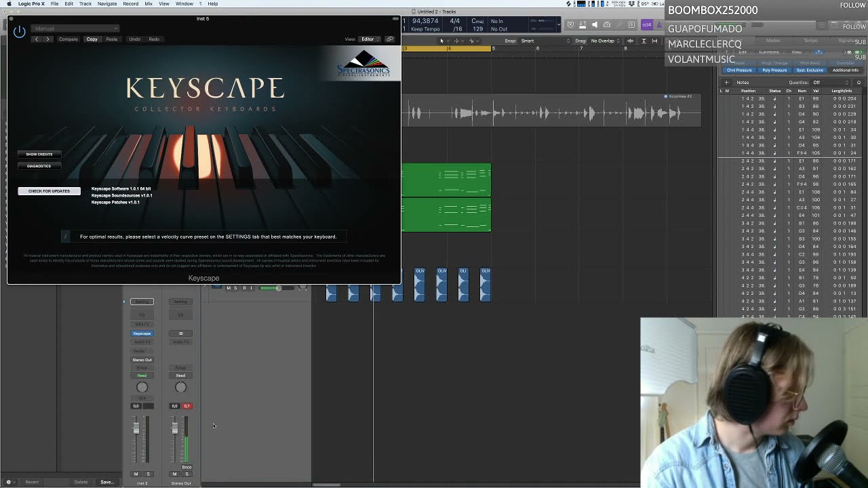
Task: Toggle Chnl Pressure event filter
Action: point(740,70)
